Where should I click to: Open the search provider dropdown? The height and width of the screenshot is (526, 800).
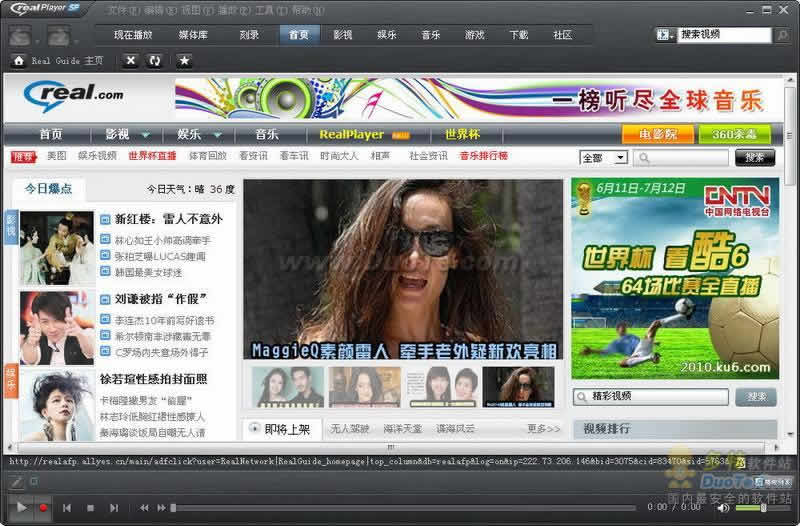coord(665,35)
